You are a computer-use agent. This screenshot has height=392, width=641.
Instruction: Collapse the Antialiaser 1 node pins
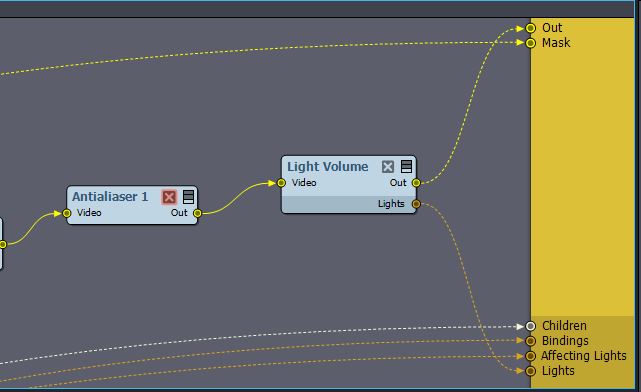(188, 197)
